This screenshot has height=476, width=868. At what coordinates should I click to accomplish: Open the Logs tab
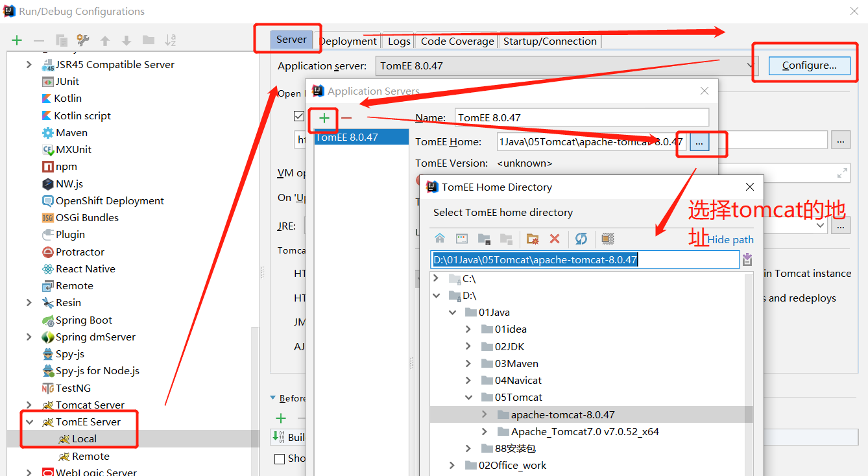click(x=399, y=41)
